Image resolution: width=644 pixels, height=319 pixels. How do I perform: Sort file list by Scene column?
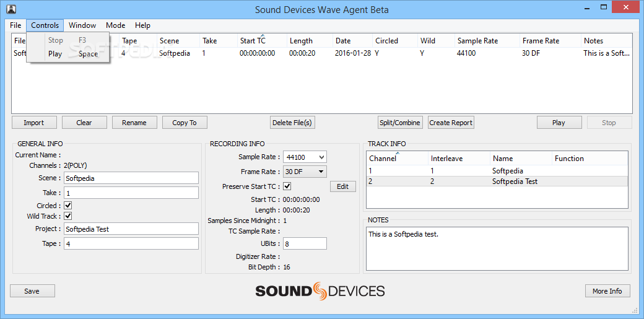pos(179,41)
